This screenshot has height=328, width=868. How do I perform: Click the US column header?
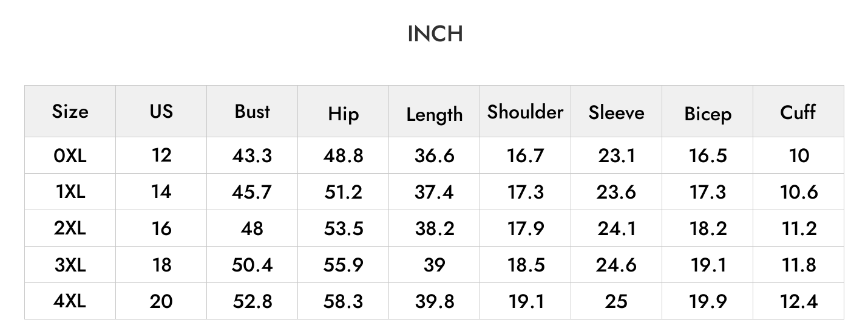pos(161,111)
